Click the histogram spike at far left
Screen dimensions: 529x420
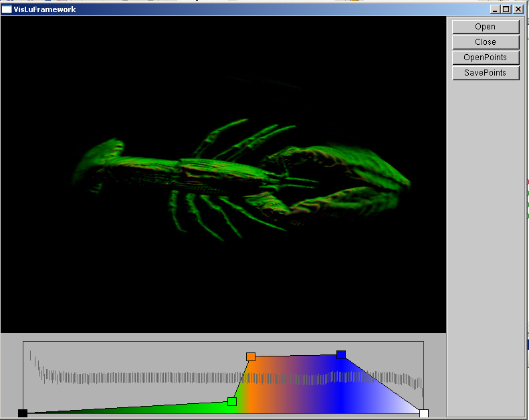(x=31, y=356)
